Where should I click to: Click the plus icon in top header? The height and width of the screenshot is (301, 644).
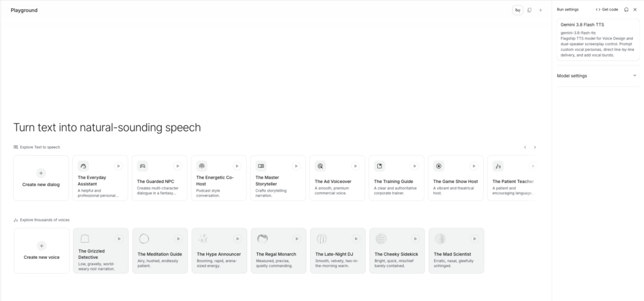click(x=540, y=10)
